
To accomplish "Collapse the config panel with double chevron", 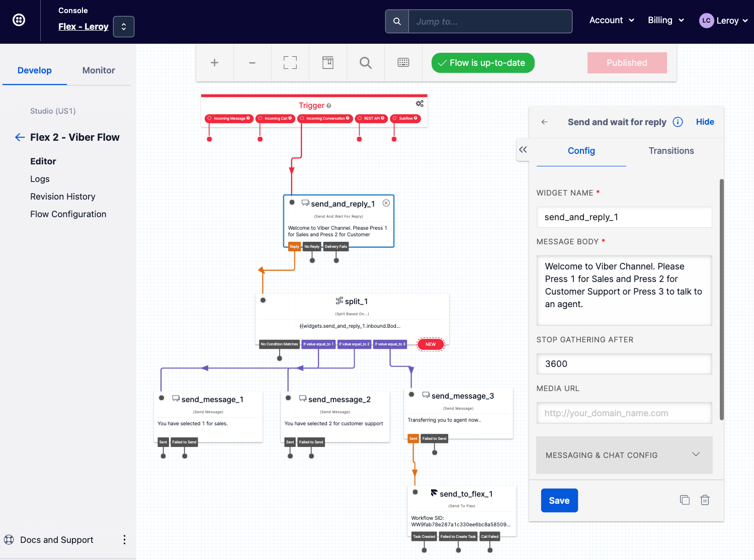I will [x=523, y=150].
